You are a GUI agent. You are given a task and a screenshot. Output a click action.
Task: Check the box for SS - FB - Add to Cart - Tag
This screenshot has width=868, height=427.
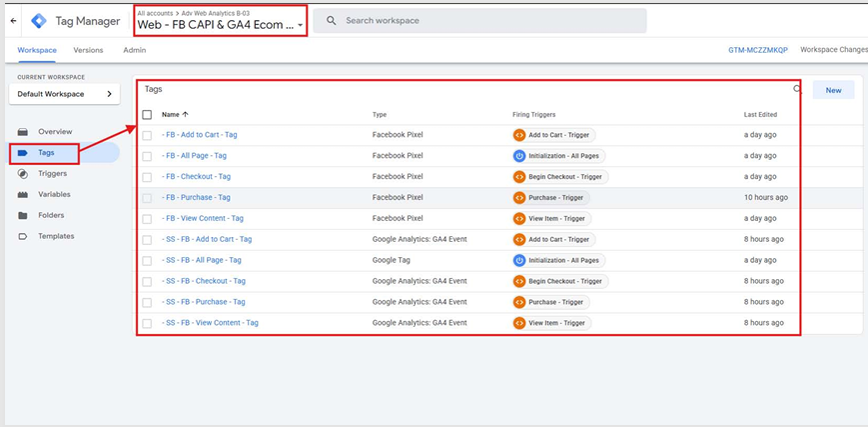pyautogui.click(x=147, y=240)
